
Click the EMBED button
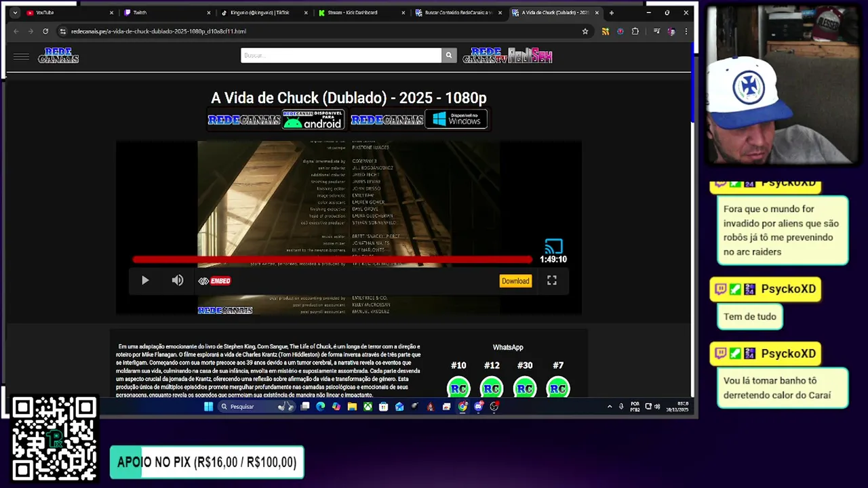click(x=215, y=281)
